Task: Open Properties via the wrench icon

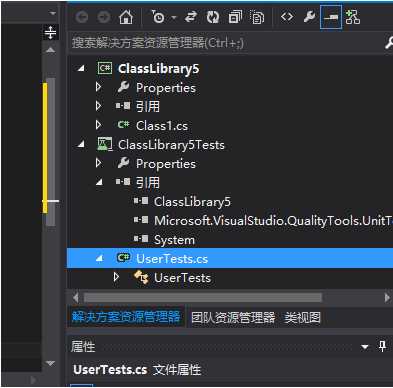Action: point(309,16)
